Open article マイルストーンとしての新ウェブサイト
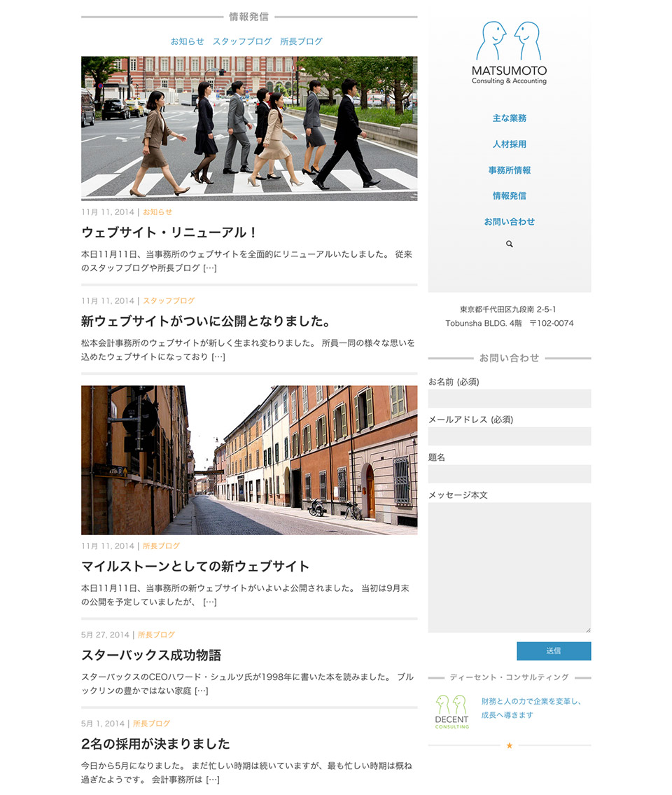The height and width of the screenshot is (795, 672). pos(195,567)
